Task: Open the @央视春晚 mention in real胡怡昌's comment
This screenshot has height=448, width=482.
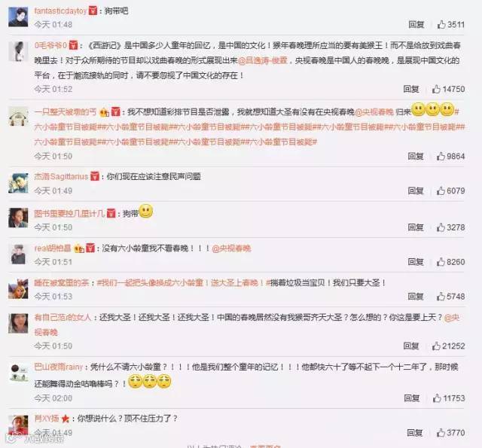Action: (x=231, y=248)
